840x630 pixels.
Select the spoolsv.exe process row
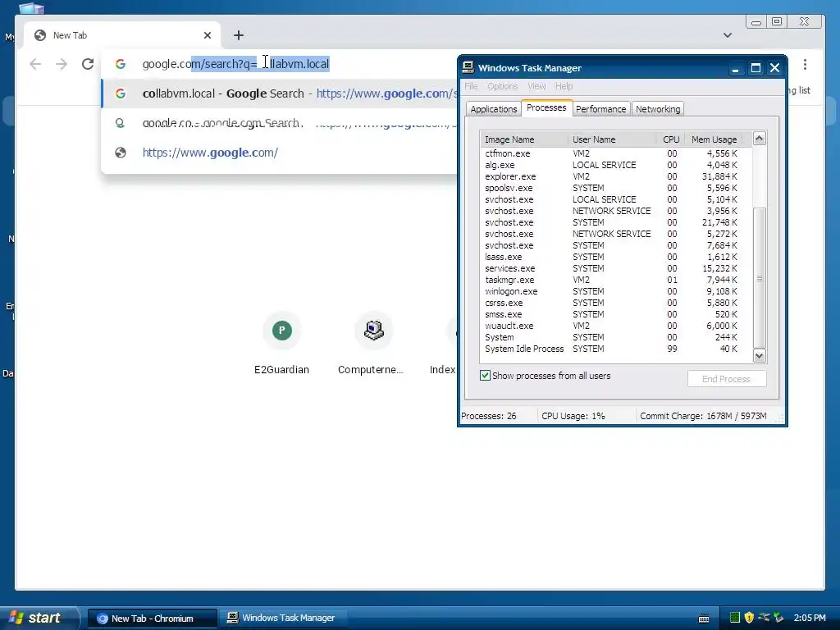[x=610, y=188]
